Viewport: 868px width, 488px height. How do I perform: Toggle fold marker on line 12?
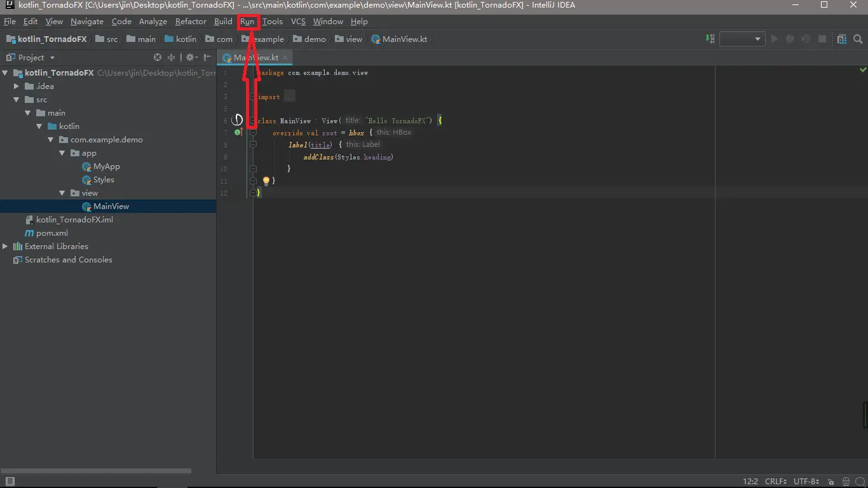coord(253,193)
